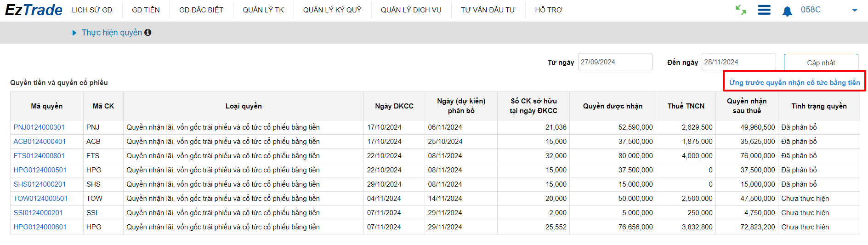Click the info icon beside Thực hiện quyền
The image size is (868, 245).
[148, 33]
